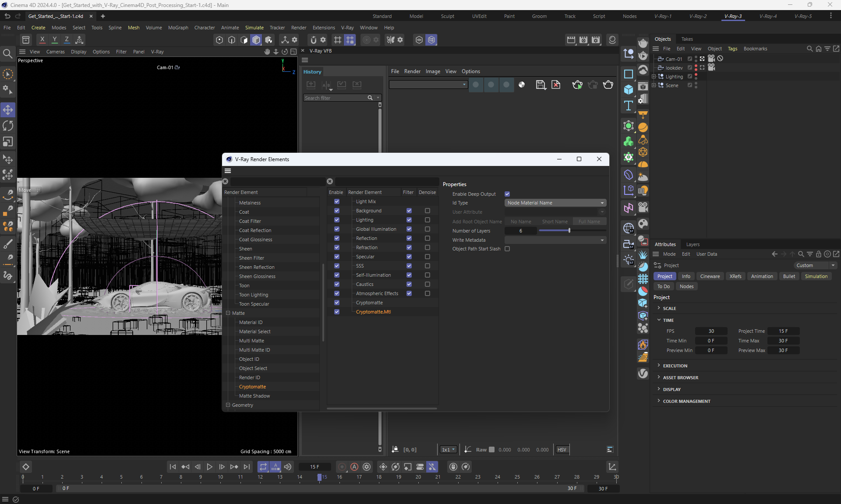This screenshot has width=841, height=504.
Task: Click the Text spline tool icon
Action: click(x=629, y=106)
